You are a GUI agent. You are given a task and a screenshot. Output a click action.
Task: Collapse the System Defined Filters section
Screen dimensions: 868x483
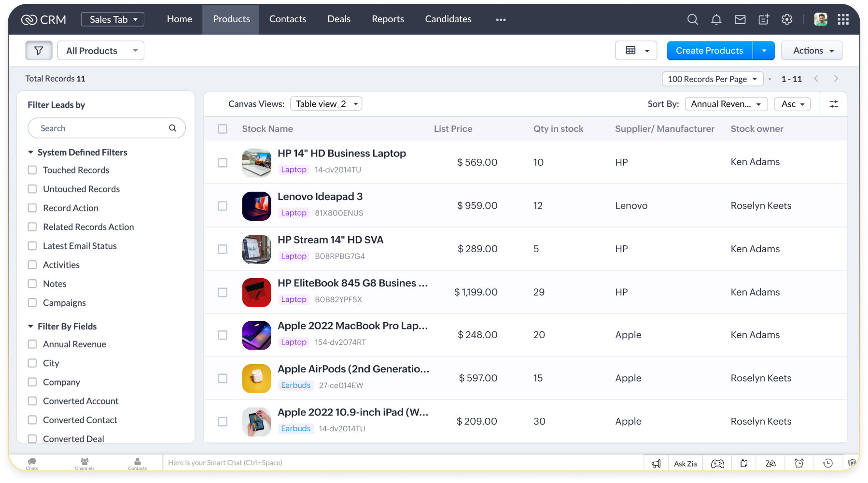coord(31,153)
